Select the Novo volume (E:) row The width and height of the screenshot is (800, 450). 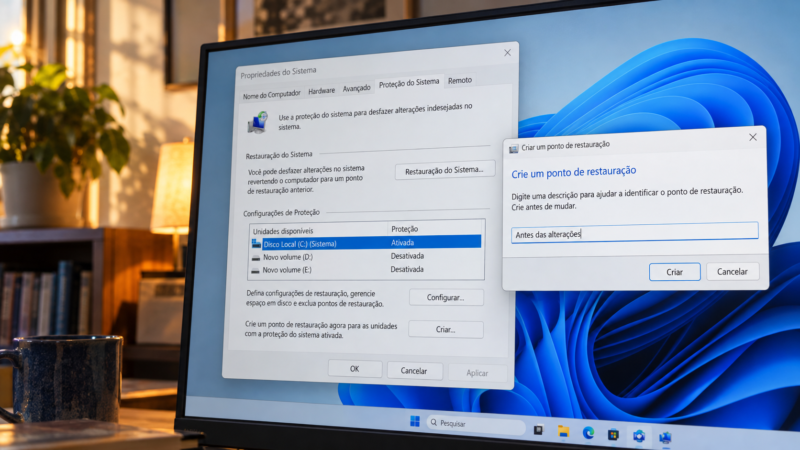point(366,269)
